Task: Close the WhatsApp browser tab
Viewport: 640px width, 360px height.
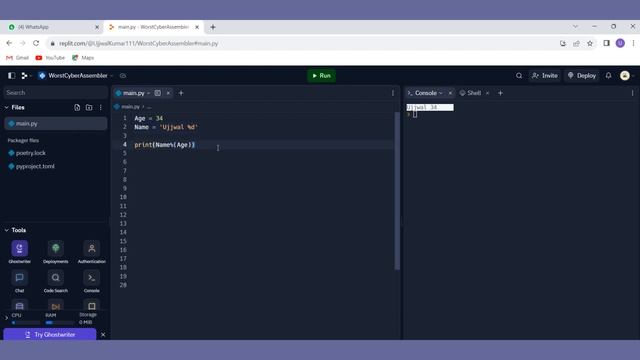Action: [97, 27]
